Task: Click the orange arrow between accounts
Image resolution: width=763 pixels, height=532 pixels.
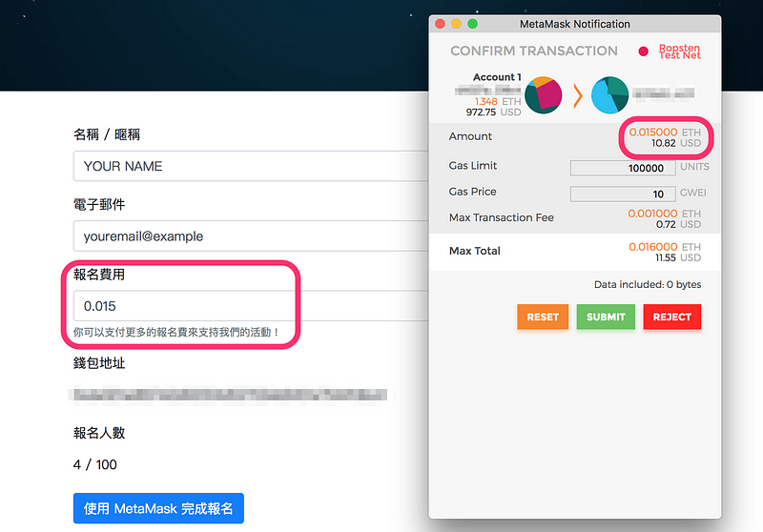Action: coord(578,95)
